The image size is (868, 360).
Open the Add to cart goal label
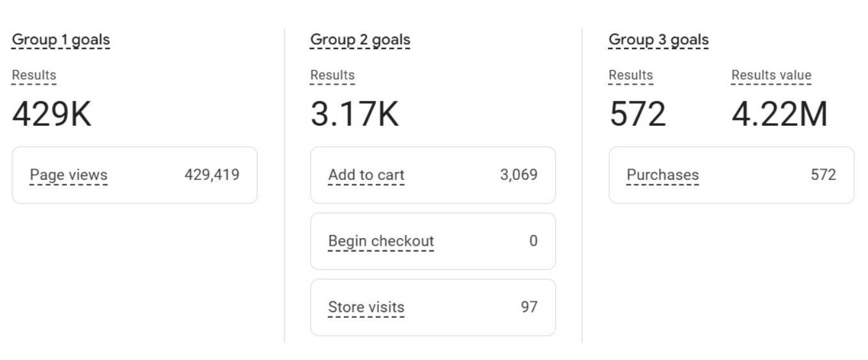tap(366, 175)
